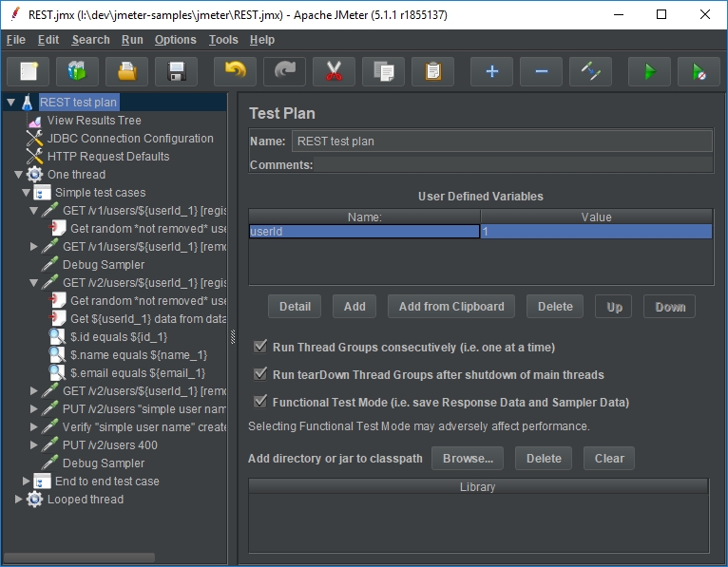Click the Detail button
728x567 pixels.
(295, 306)
